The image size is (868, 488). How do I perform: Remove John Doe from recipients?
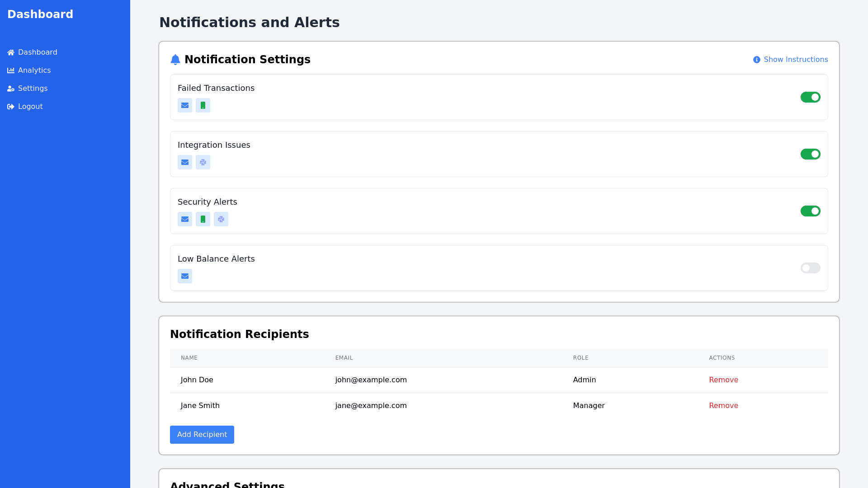click(723, 380)
